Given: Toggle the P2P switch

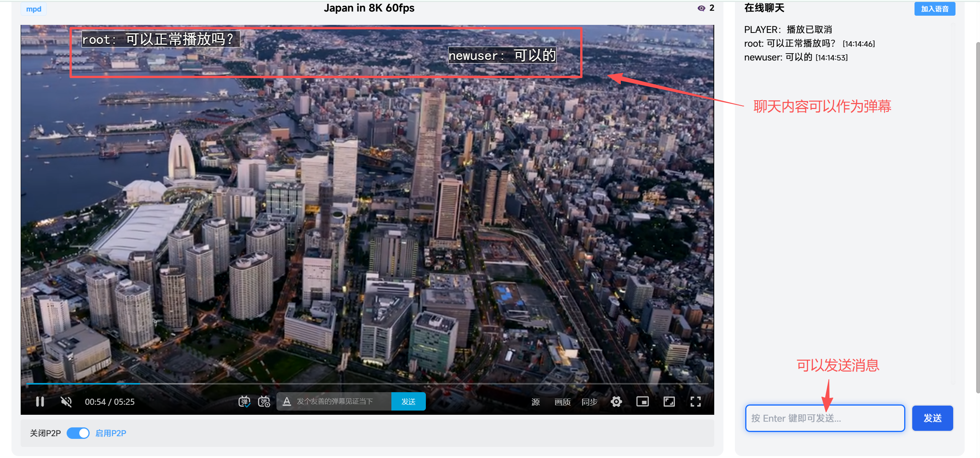Looking at the screenshot, I should point(78,433).
